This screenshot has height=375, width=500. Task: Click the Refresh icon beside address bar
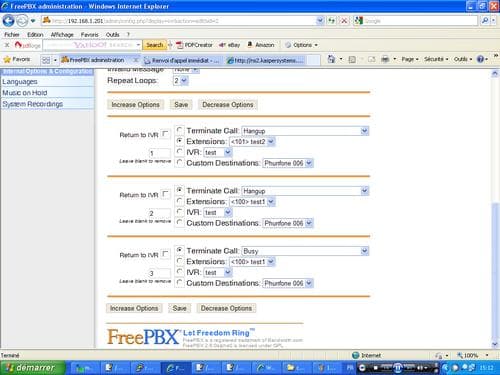coord(331,21)
